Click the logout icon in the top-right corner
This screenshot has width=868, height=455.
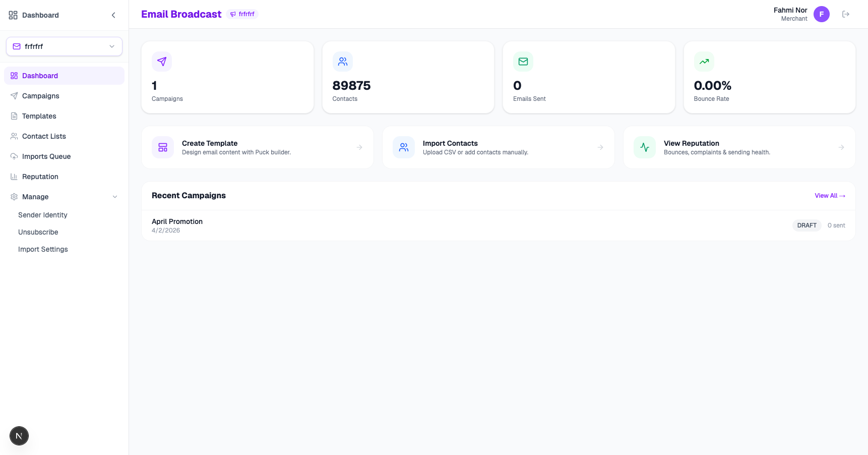tap(846, 14)
